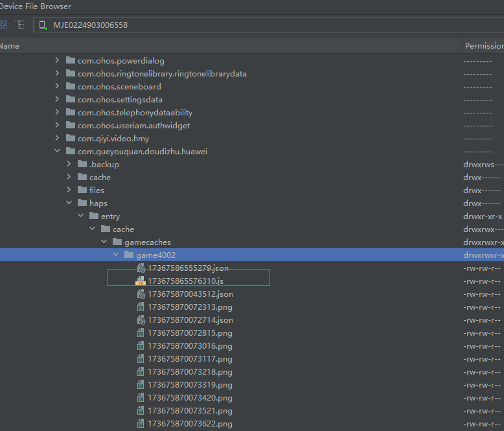This screenshot has width=504, height=431.
Task: Select com.ohos.sceneboard folder icon
Action: tap(71, 86)
